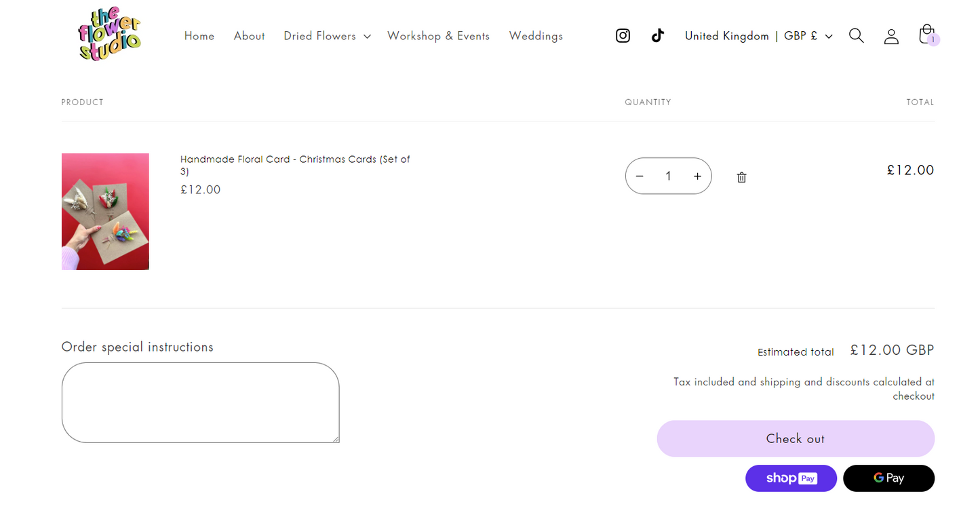Open the Handmade Floral Card product link
Image resolution: width=980 pixels, height=515 pixels.
(x=295, y=159)
